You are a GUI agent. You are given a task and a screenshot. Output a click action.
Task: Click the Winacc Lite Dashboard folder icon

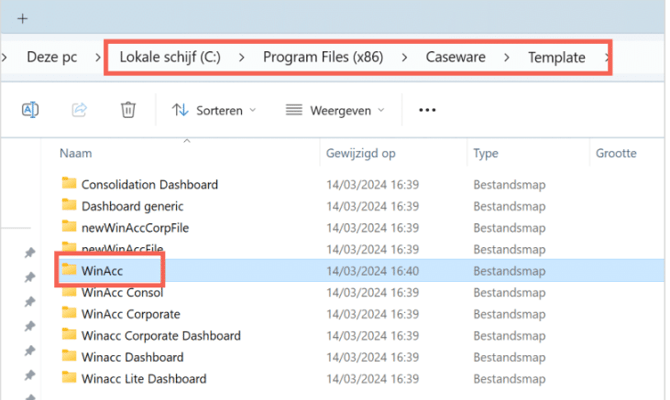click(x=69, y=378)
